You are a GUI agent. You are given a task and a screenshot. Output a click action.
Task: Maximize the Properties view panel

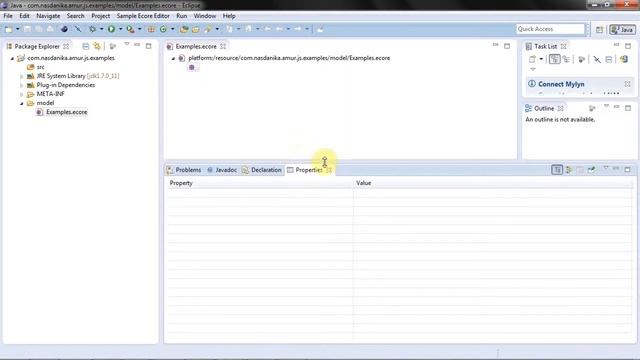628,169
